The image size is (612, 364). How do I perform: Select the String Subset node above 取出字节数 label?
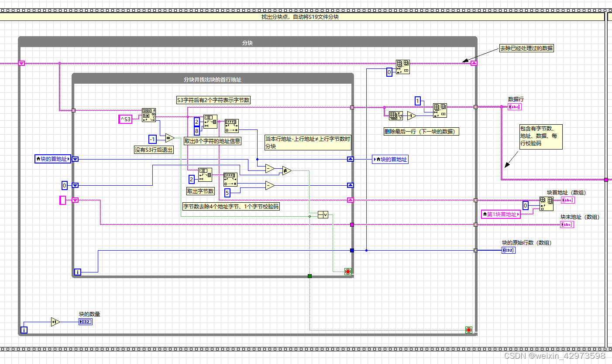coord(205,174)
